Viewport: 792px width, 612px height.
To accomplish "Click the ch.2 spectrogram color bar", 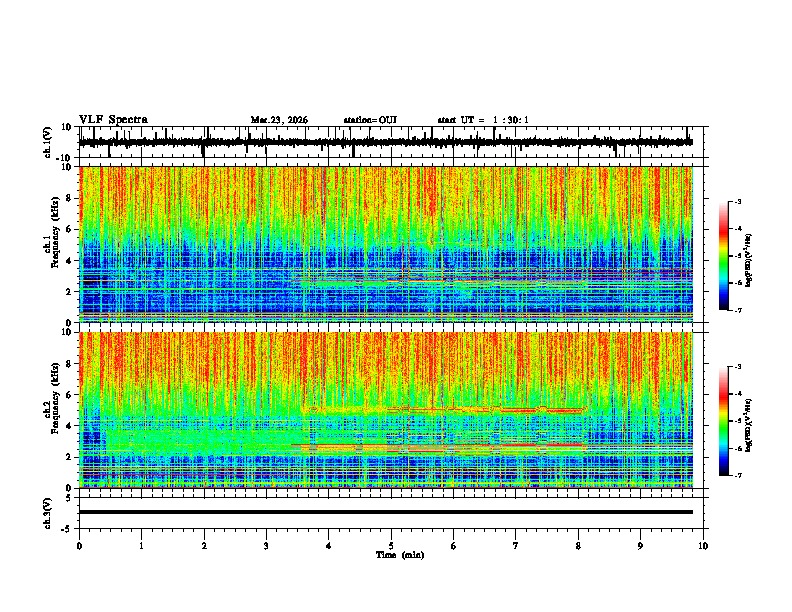I will [723, 421].
